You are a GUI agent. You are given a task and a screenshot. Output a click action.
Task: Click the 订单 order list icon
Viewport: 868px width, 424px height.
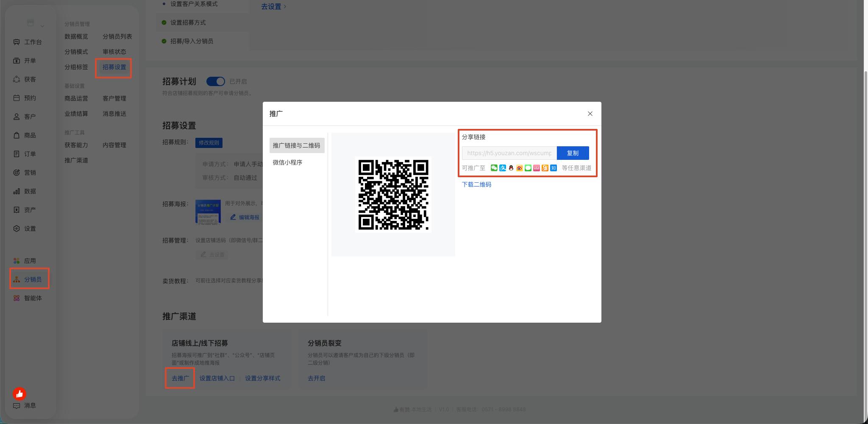17,154
